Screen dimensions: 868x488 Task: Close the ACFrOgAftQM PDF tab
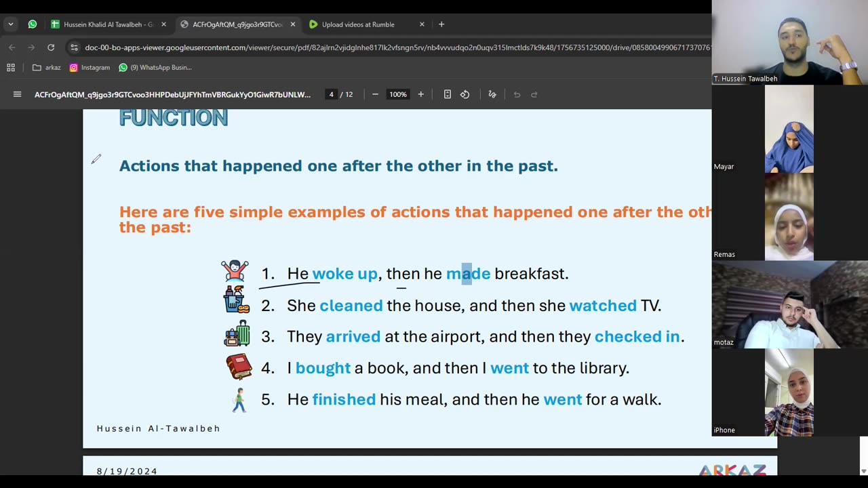point(292,24)
